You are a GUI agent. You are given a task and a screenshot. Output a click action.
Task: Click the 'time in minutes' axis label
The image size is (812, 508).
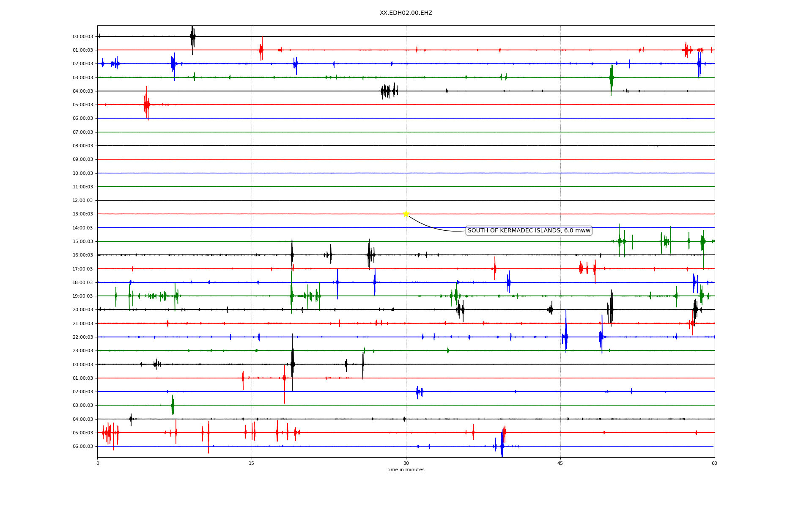coord(406,470)
